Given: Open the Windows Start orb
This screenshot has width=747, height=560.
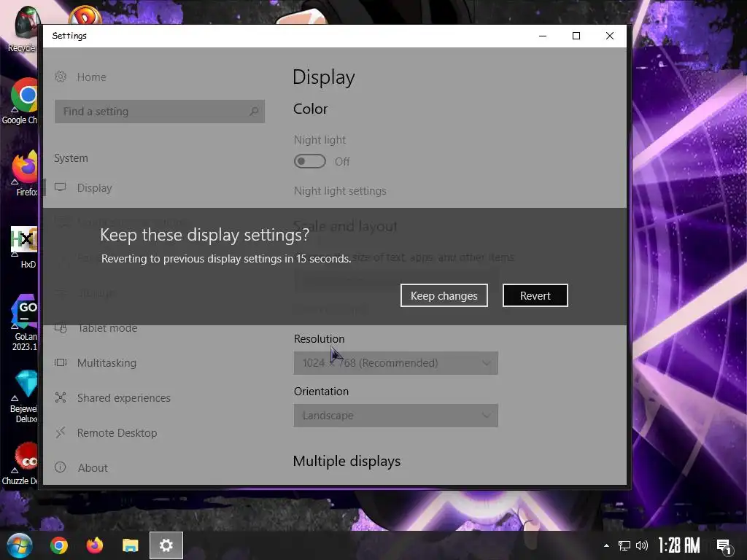Looking at the screenshot, I should pyautogui.click(x=20, y=545).
